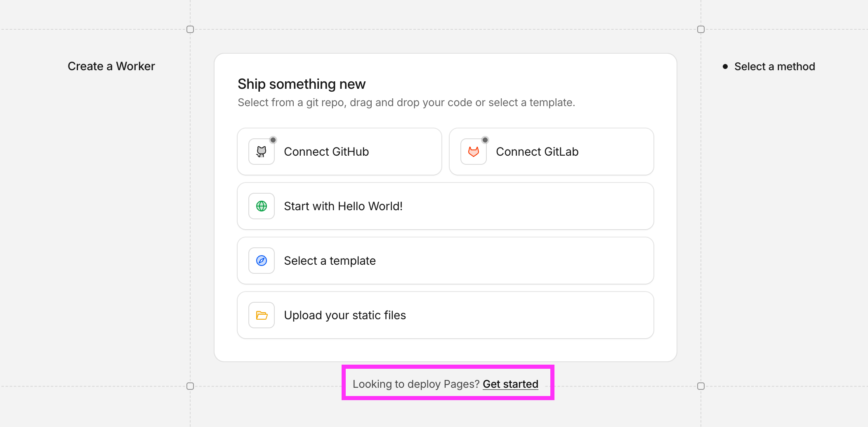Screen dimensions: 868x427
Task: Click the bullet beside Select a method
Action: pyautogui.click(x=725, y=66)
